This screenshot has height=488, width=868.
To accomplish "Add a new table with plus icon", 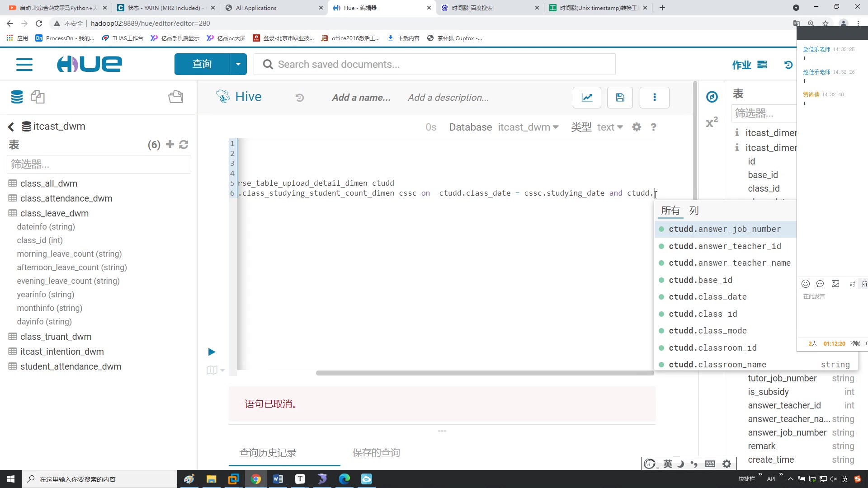I will point(170,145).
